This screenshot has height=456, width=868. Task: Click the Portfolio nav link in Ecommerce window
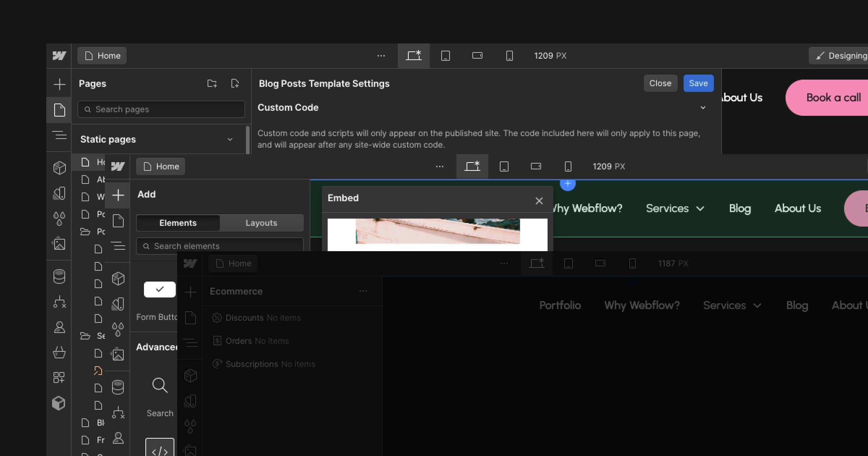coord(560,305)
